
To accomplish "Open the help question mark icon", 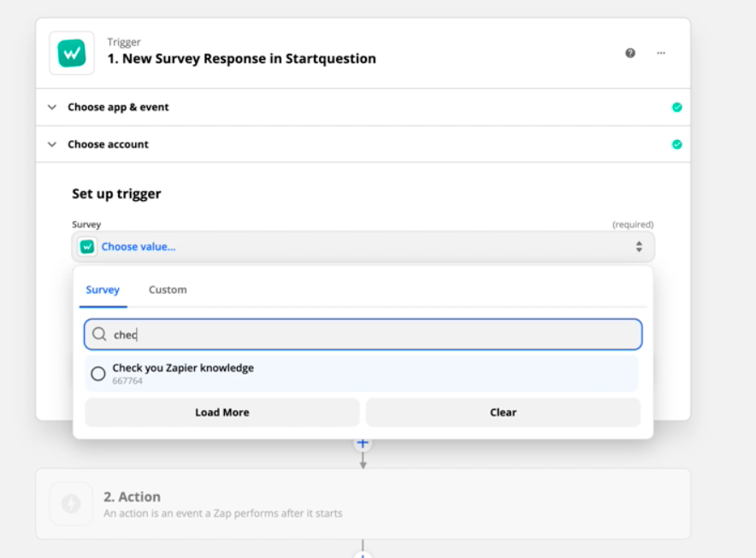I will point(630,53).
